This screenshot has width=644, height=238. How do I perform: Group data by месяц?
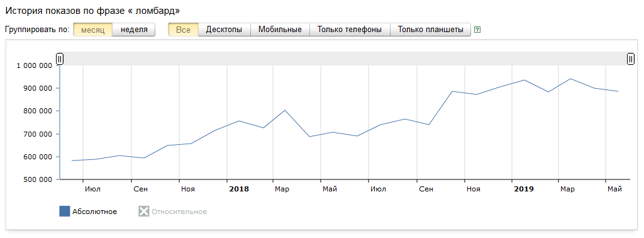click(93, 30)
